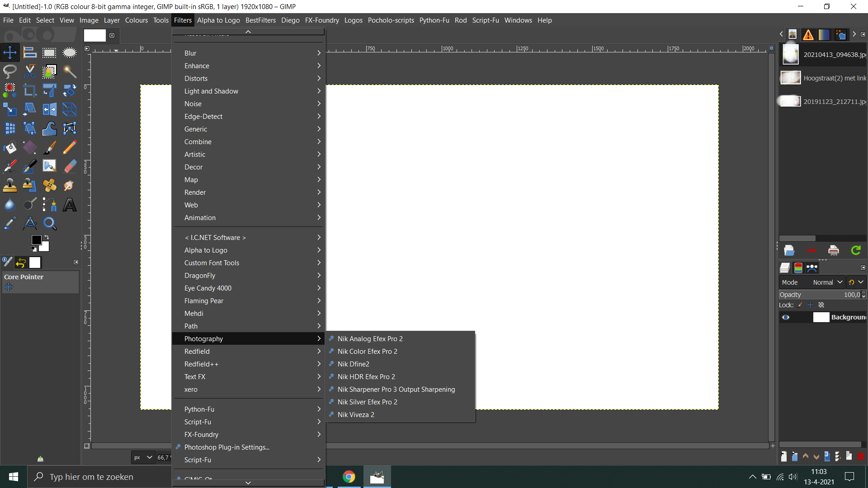This screenshot has width=868, height=488.
Task: Click the Background layer thumbnail
Action: 821,317
